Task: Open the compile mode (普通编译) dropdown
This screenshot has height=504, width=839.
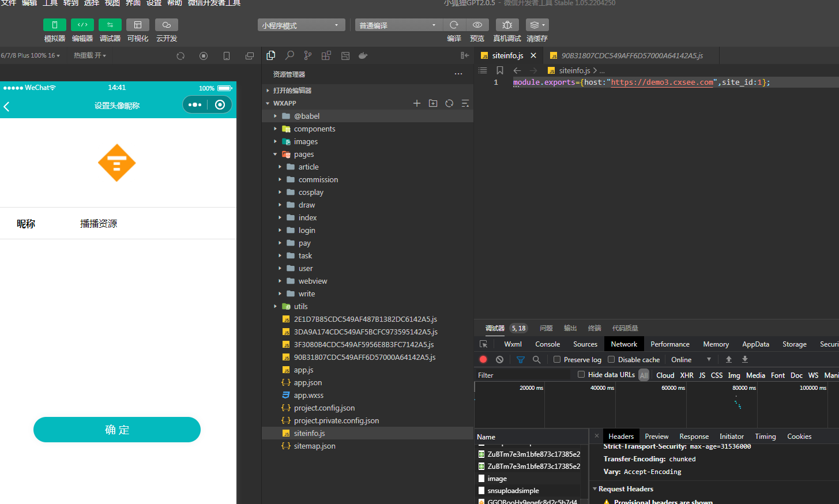Action: (398, 25)
